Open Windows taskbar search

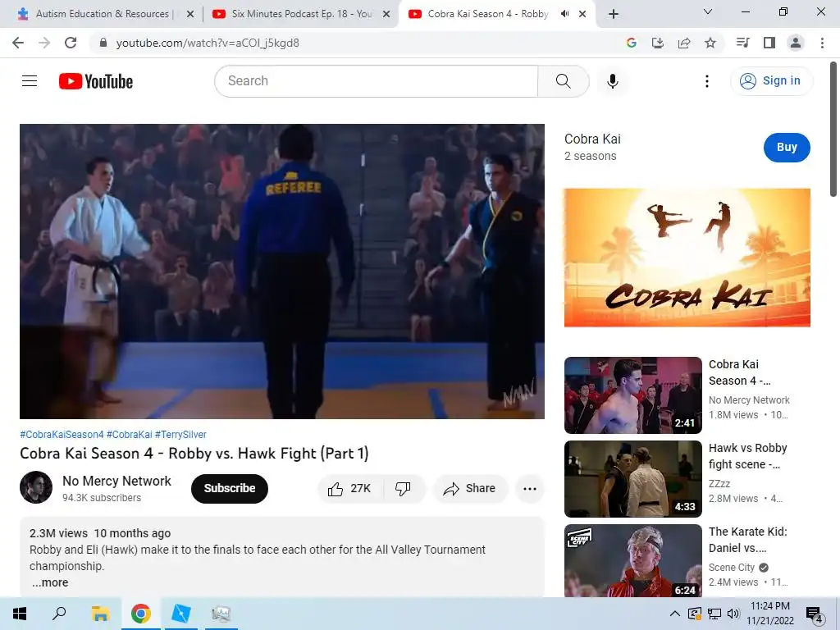59,614
